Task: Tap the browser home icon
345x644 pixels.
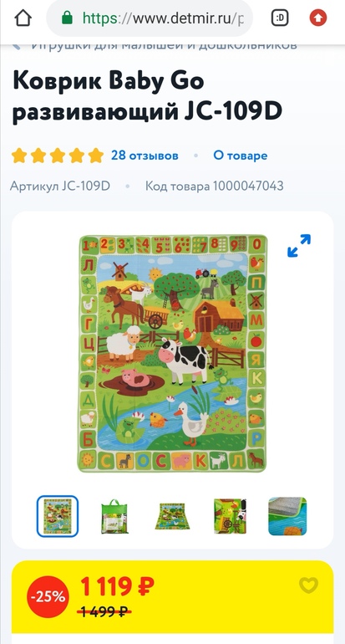Action: [23, 18]
